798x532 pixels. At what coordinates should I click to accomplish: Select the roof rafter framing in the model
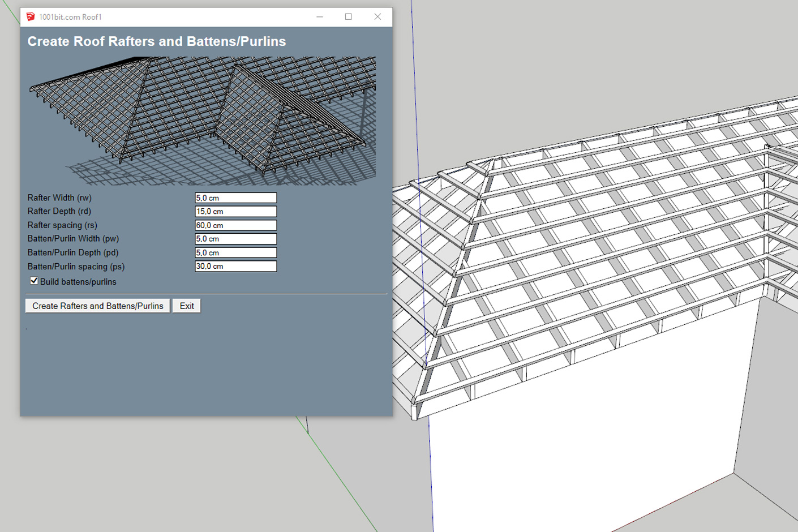click(594, 226)
